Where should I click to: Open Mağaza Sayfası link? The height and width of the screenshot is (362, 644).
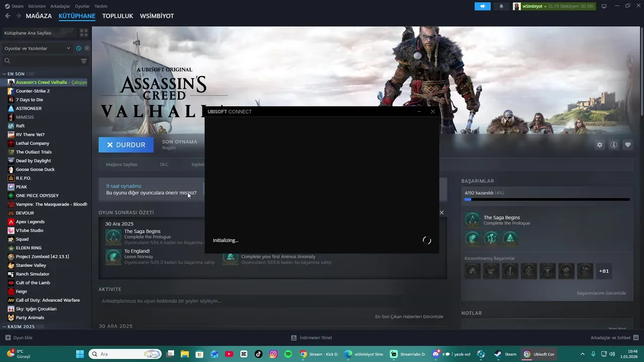pos(121,164)
